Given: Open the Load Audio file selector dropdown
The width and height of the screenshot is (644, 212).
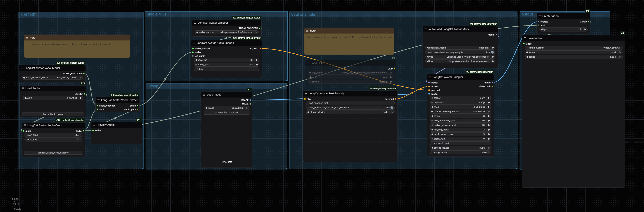Looking at the screenshot, I should click(53, 98).
